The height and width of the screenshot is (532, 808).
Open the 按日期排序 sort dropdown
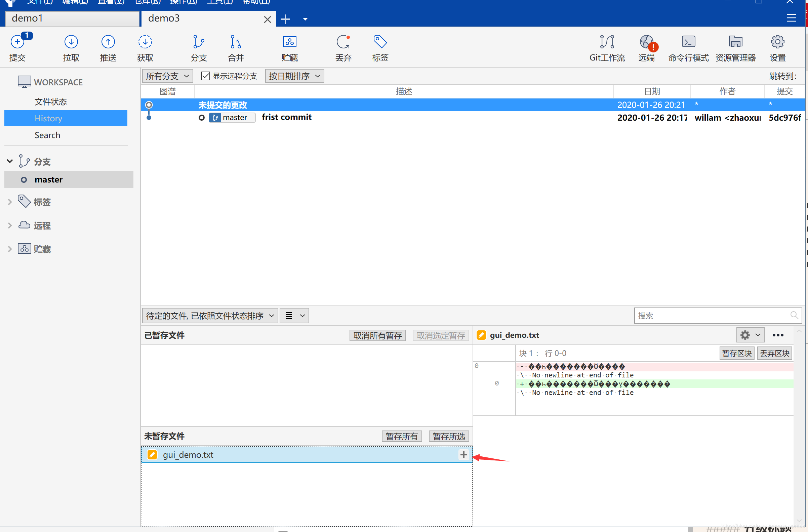294,76
